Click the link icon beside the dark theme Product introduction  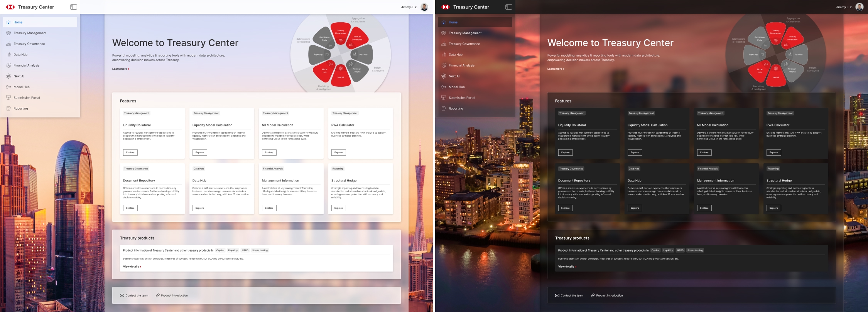[593, 295]
